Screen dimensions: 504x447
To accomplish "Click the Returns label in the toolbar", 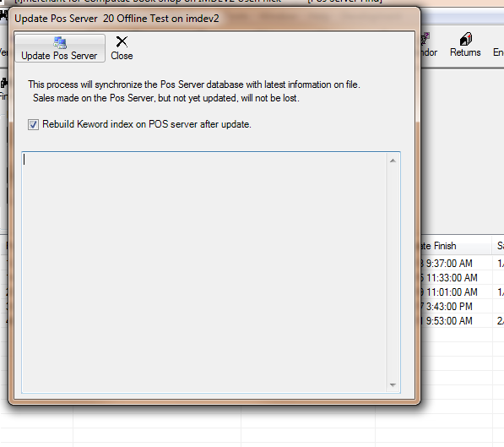I will click(x=465, y=52).
